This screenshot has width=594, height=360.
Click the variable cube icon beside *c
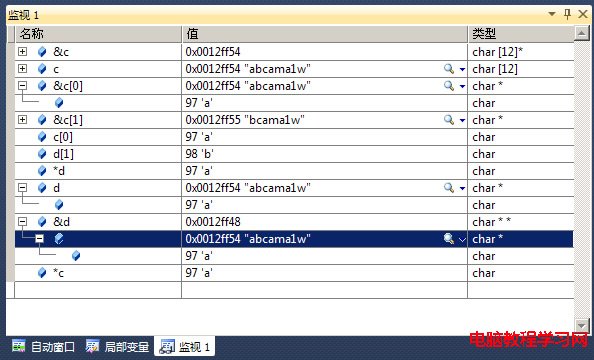[42, 273]
